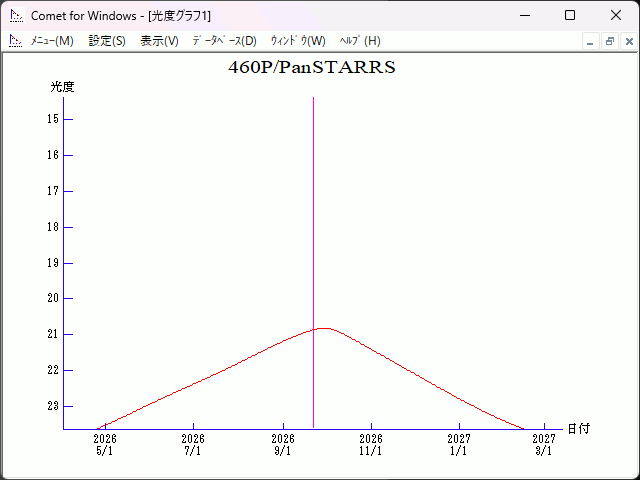Click the 2026 7/1 date label
The height and width of the screenshot is (480, 640).
(193, 445)
